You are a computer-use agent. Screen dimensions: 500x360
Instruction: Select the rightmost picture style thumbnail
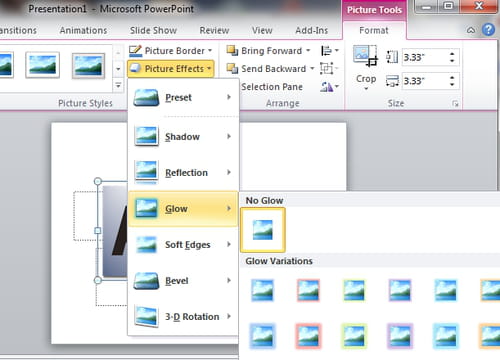(88, 65)
